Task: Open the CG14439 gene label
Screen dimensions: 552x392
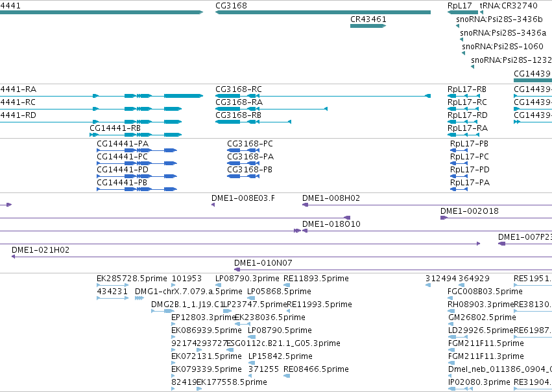Action: [532, 73]
